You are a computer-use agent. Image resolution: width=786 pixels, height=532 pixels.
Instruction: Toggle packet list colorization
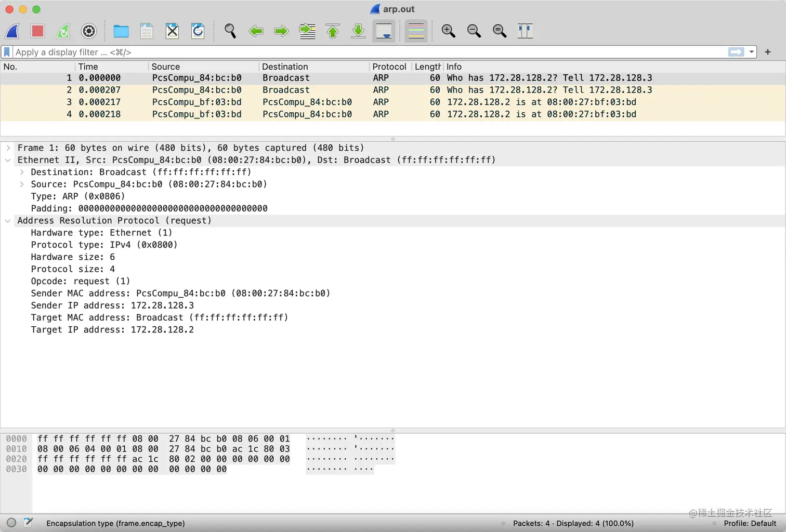[416, 31]
